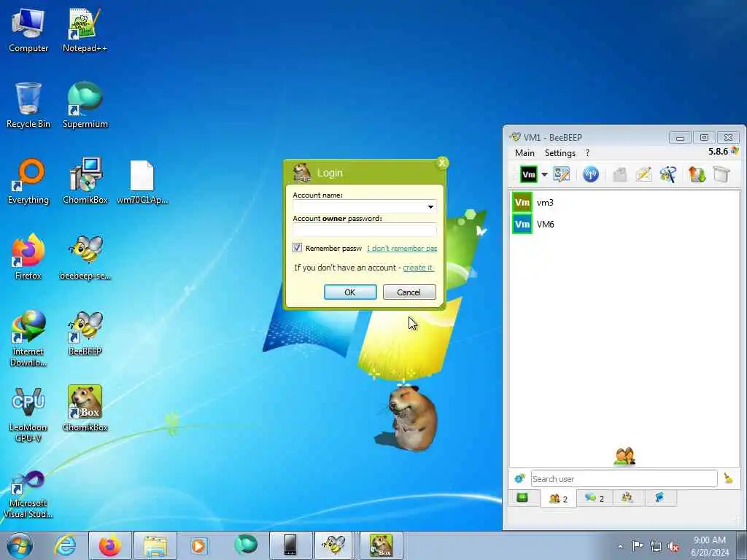Select the Firefox desktop shortcut

point(28,257)
